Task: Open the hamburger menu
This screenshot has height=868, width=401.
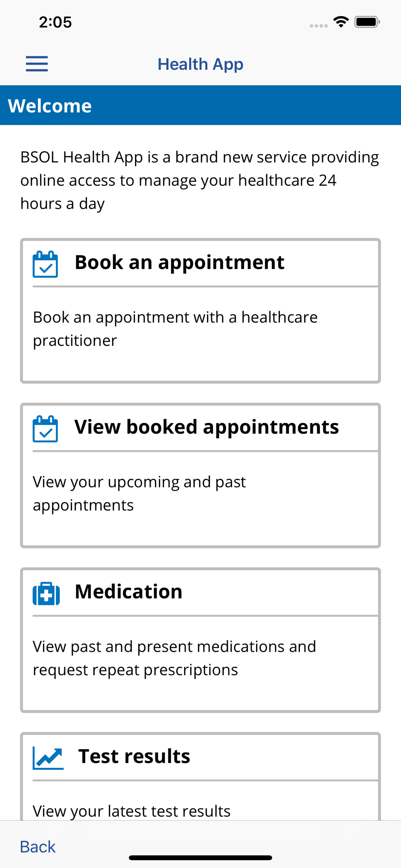Action: click(x=37, y=64)
